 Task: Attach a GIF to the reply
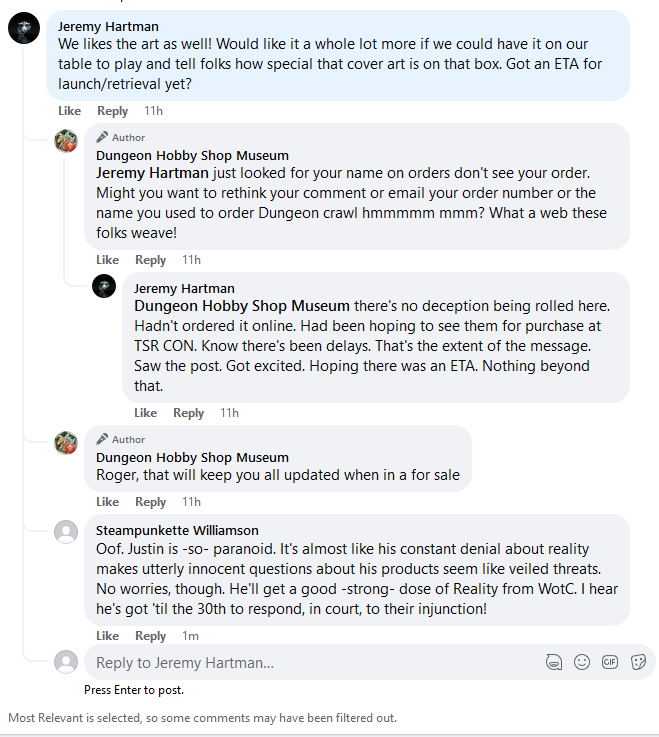click(610, 662)
